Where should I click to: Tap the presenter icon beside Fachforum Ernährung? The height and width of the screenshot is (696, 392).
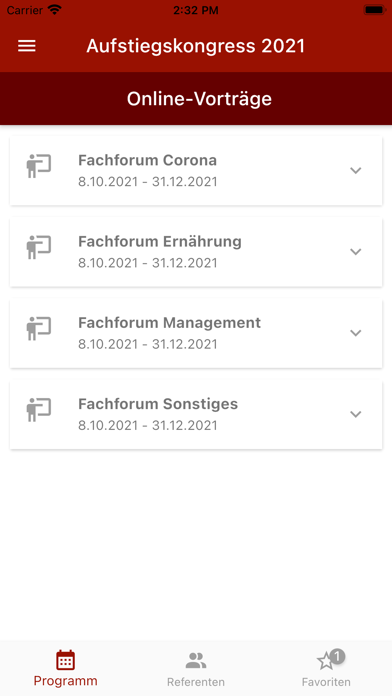coord(39,247)
